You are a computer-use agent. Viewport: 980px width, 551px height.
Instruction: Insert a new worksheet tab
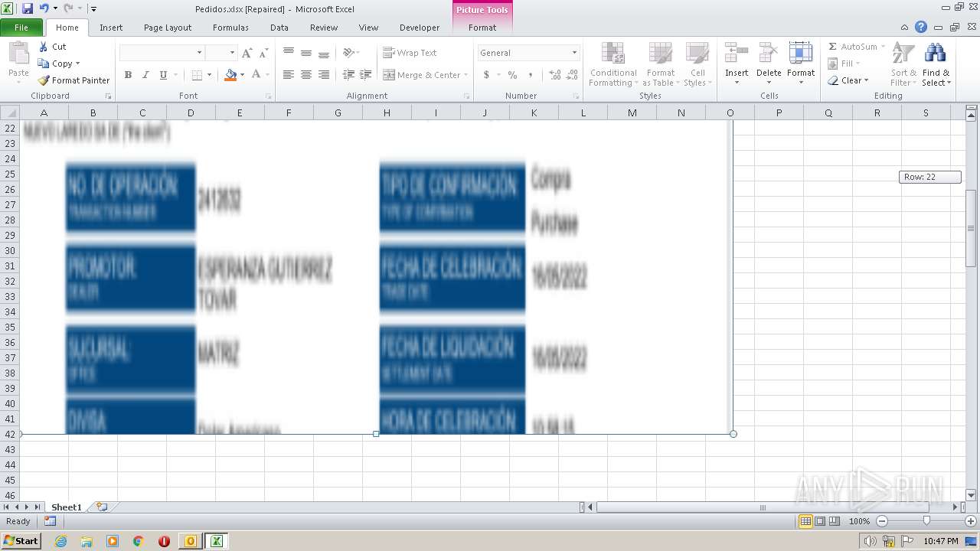102,507
